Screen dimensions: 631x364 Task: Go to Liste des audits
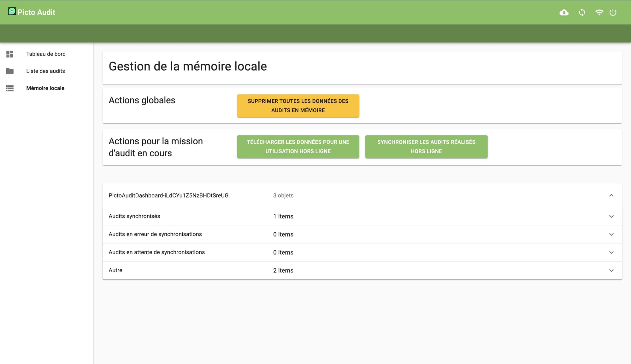click(x=45, y=71)
